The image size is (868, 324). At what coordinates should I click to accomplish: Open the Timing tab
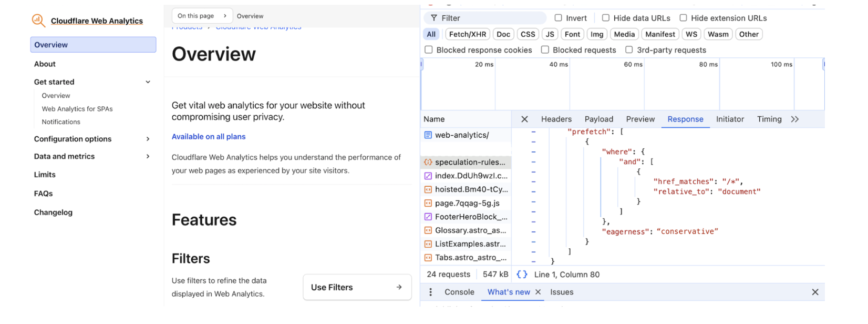pyautogui.click(x=769, y=119)
